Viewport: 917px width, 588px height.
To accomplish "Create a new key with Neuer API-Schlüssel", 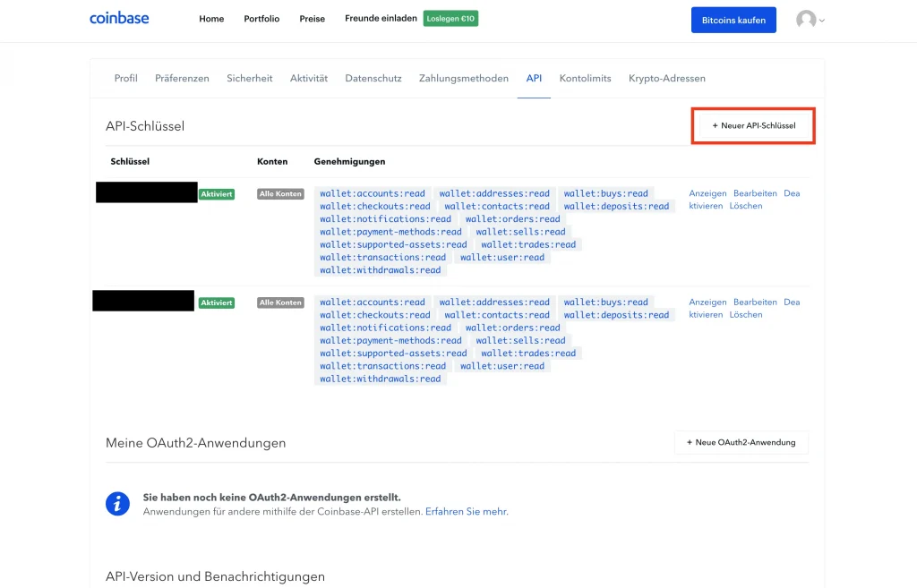I will pyautogui.click(x=753, y=126).
